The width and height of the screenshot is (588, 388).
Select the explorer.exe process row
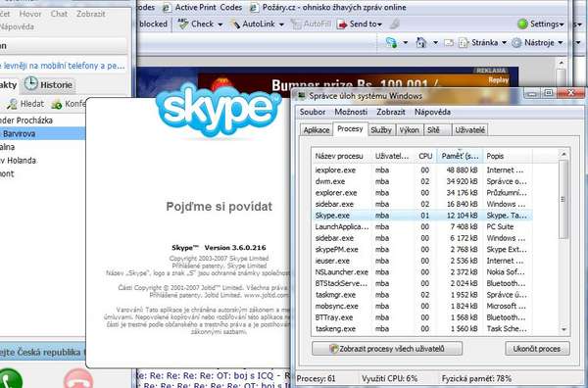[421, 193]
